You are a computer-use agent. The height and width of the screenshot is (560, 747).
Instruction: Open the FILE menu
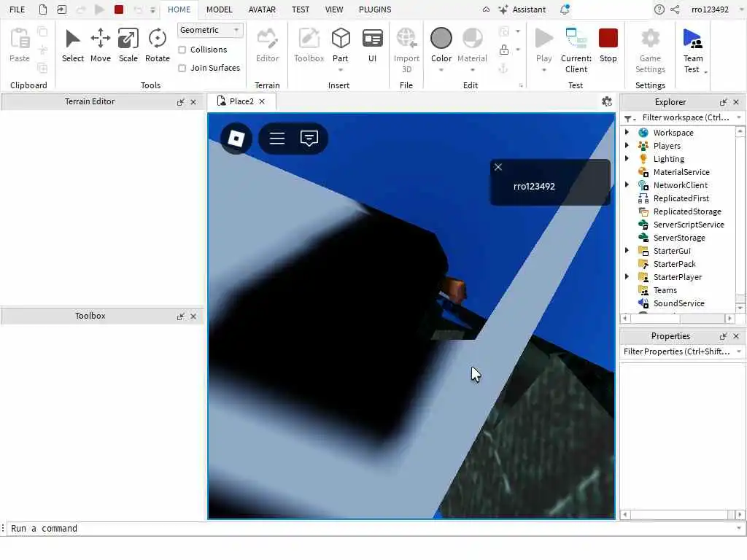click(18, 9)
